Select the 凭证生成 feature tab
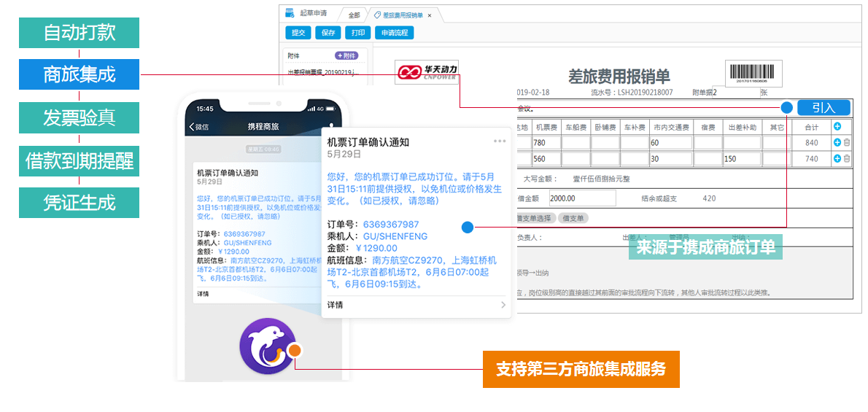868x412 pixels. coord(80,203)
